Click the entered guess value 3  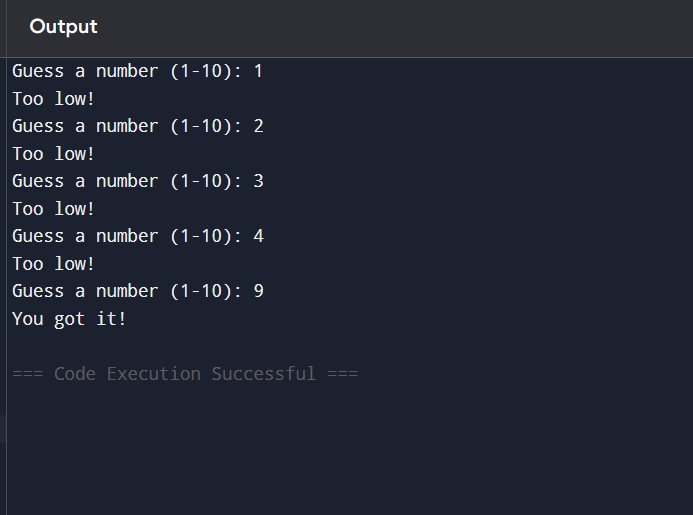259,181
